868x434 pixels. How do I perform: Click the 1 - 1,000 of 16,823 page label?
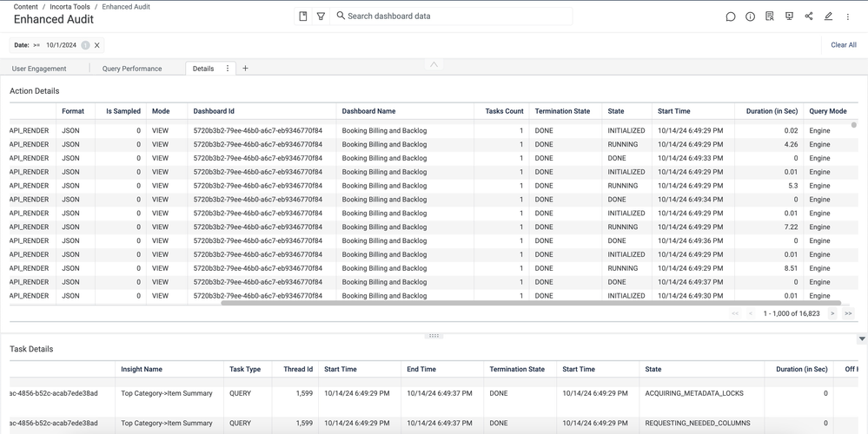[x=792, y=313]
